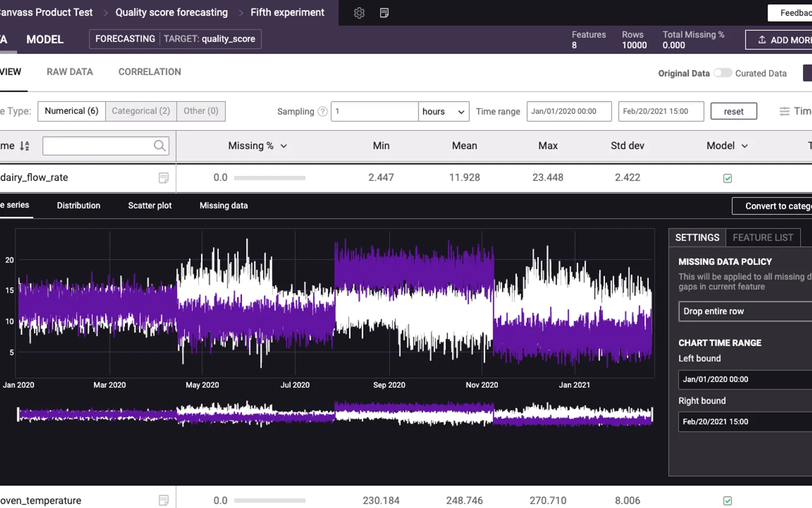
Task: Open the oven_temperature note icon
Action: [163, 500]
